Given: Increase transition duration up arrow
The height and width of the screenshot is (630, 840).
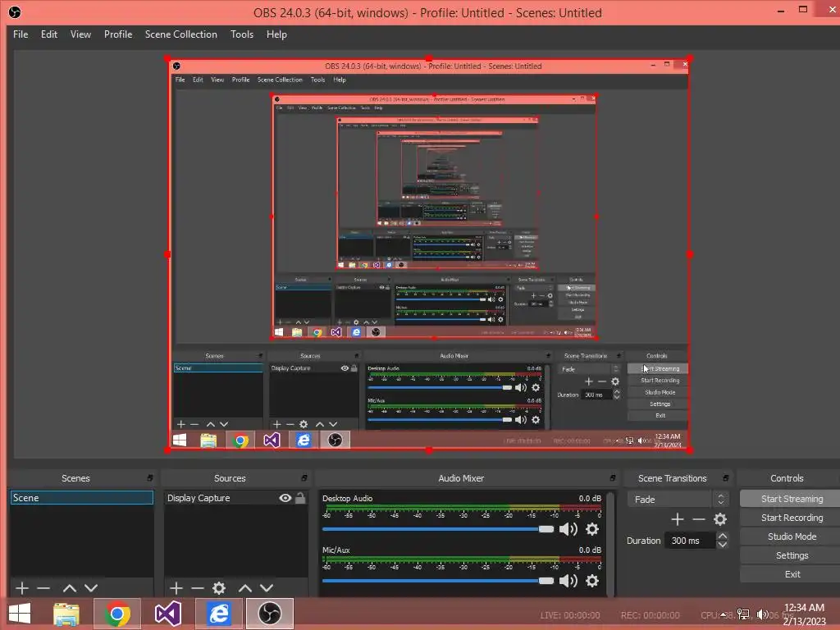Looking at the screenshot, I should tap(723, 536).
